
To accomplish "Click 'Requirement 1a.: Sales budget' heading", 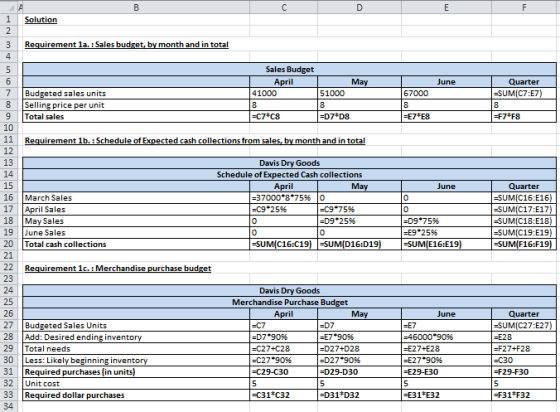I will (126, 45).
